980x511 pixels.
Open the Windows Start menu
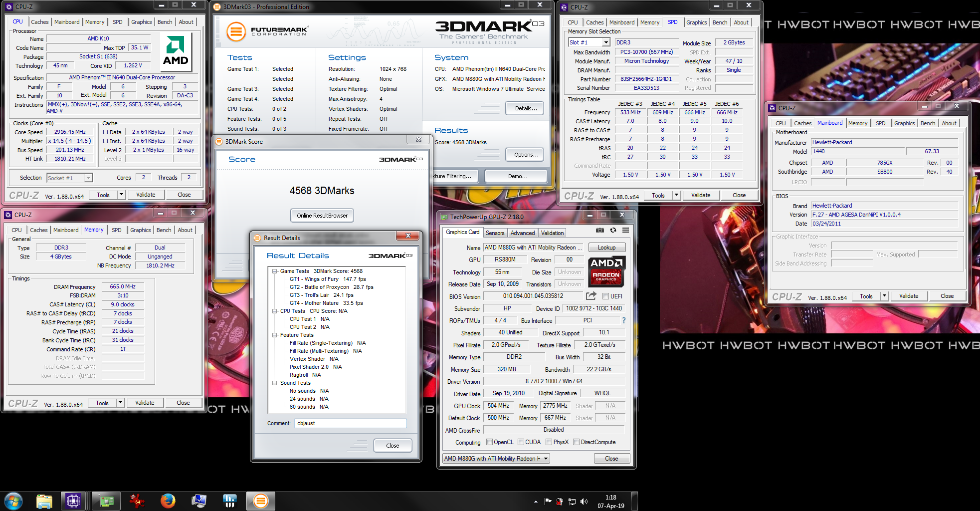[x=13, y=501]
